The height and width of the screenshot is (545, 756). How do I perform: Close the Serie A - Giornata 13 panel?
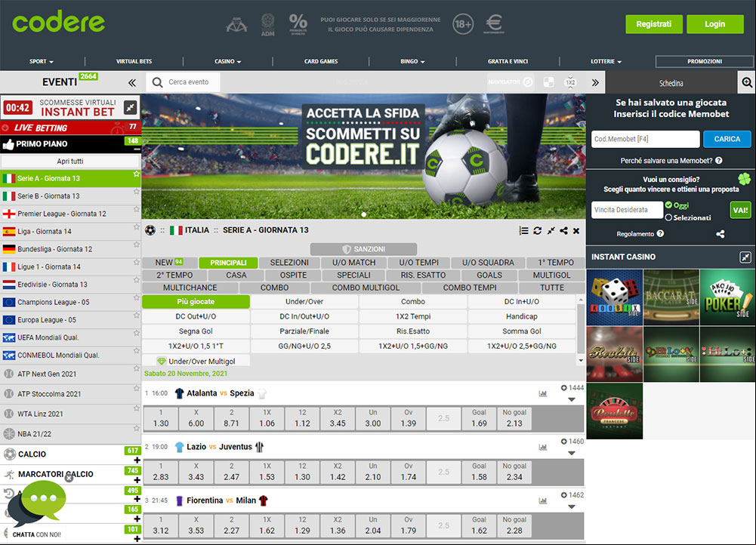click(x=576, y=231)
